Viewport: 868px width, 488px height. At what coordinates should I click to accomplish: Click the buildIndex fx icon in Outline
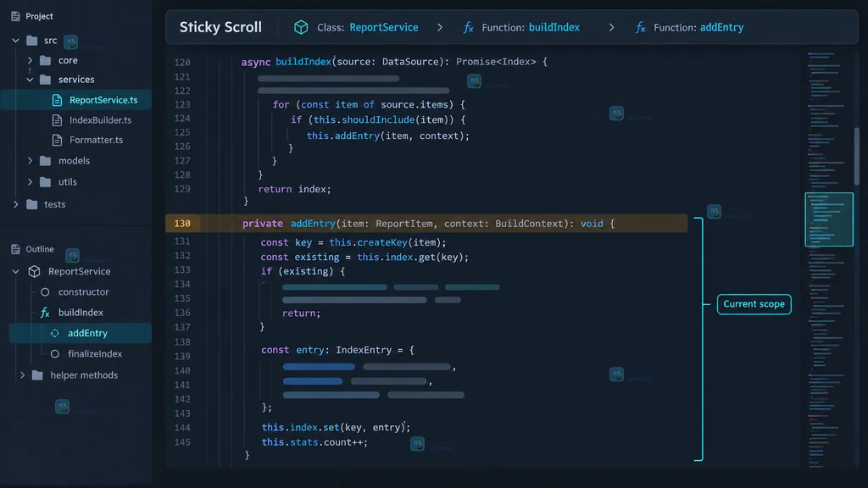[45, 313]
